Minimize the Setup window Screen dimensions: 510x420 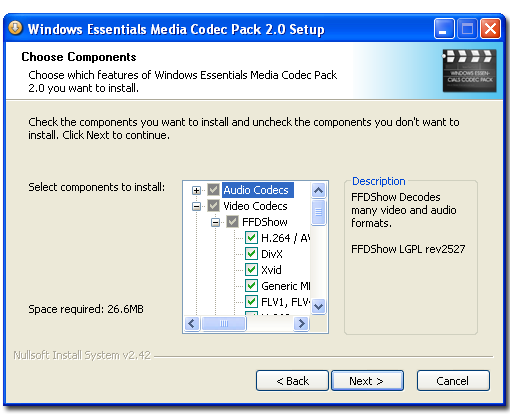click(x=444, y=29)
